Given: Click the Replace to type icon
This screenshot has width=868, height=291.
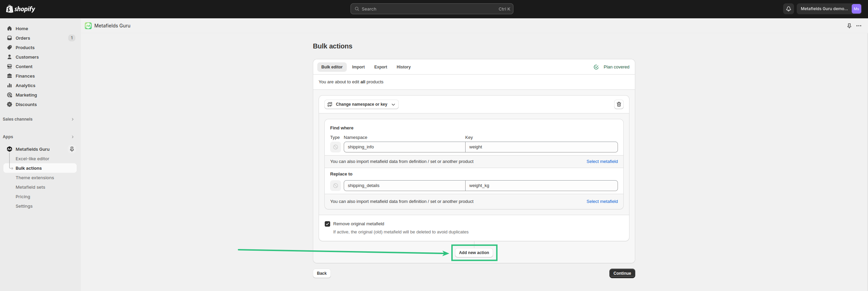Looking at the screenshot, I should [x=335, y=186].
